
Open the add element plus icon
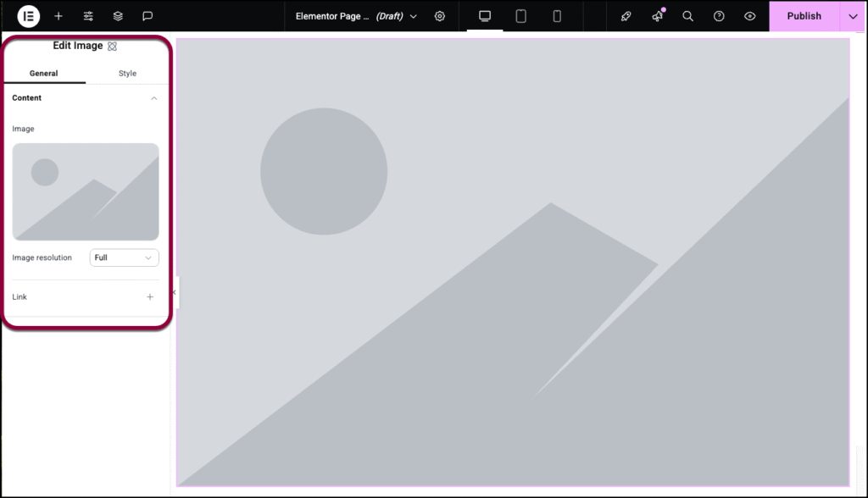(x=58, y=16)
